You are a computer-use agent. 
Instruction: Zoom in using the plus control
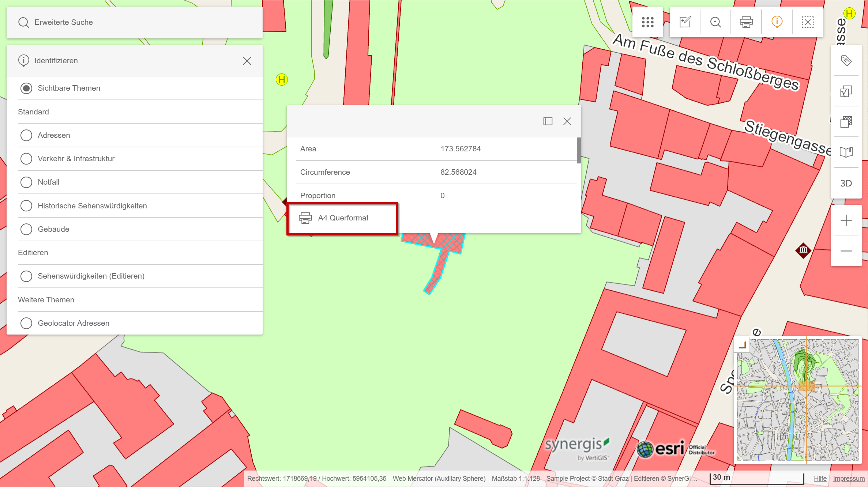(846, 220)
